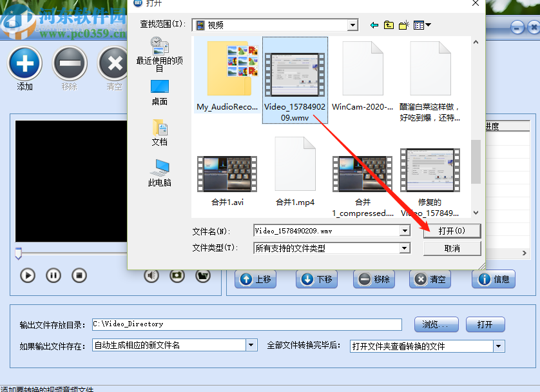Pause the video preview
This screenshot has height=392, width=540.
click(x=53, y=275)
